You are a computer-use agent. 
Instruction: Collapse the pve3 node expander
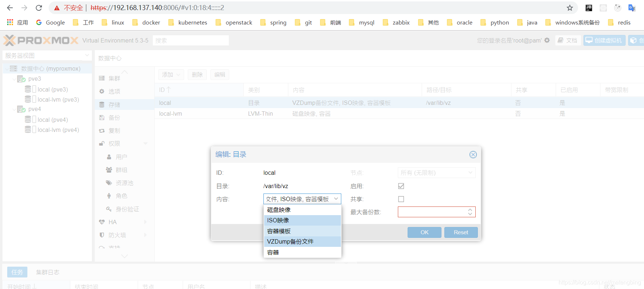14,79
